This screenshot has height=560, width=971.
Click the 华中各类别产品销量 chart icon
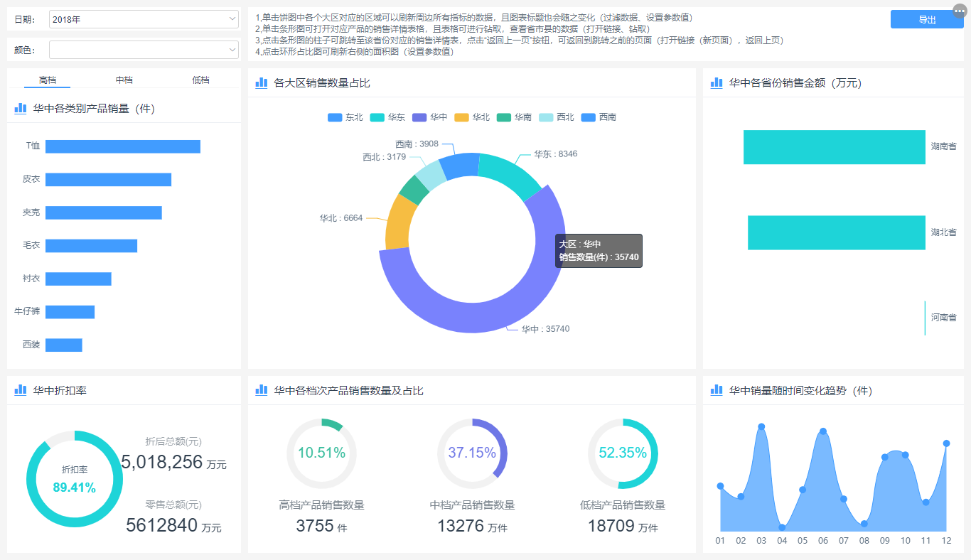tap(20, 108)
